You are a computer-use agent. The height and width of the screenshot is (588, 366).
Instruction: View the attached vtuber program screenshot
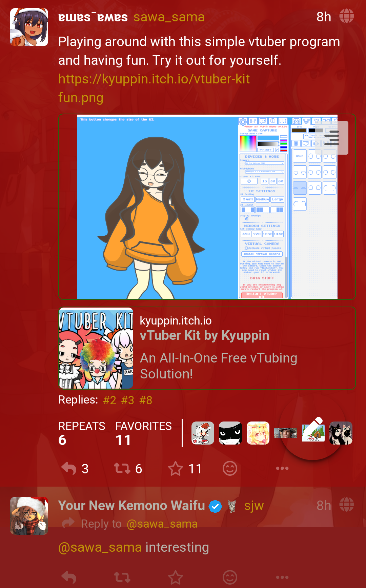[x=207, y=207]
